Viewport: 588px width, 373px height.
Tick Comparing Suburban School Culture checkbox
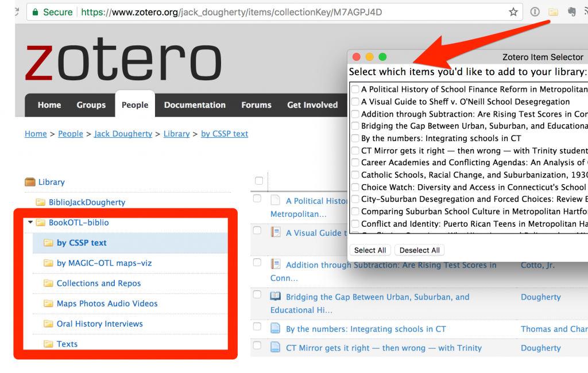tap(355, 211)
